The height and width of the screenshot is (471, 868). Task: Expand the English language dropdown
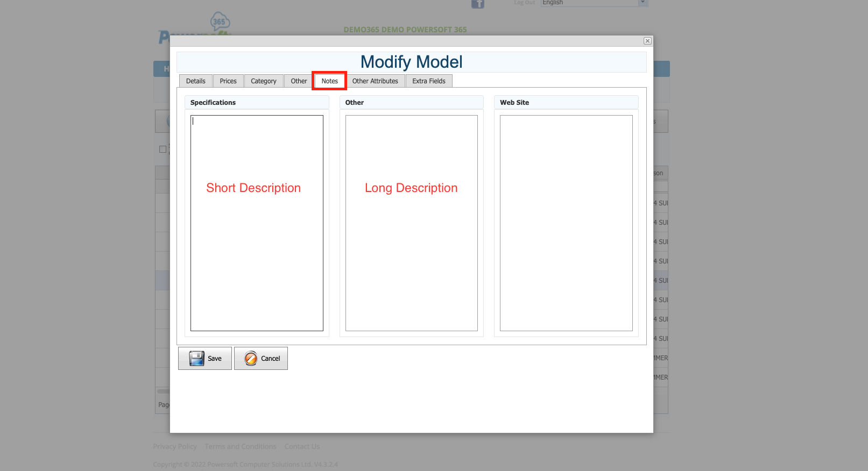(642, 3)
